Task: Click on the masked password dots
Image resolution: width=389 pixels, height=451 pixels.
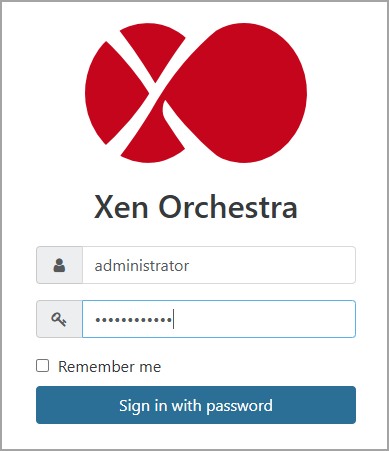Action: click(x=133, y=320)
